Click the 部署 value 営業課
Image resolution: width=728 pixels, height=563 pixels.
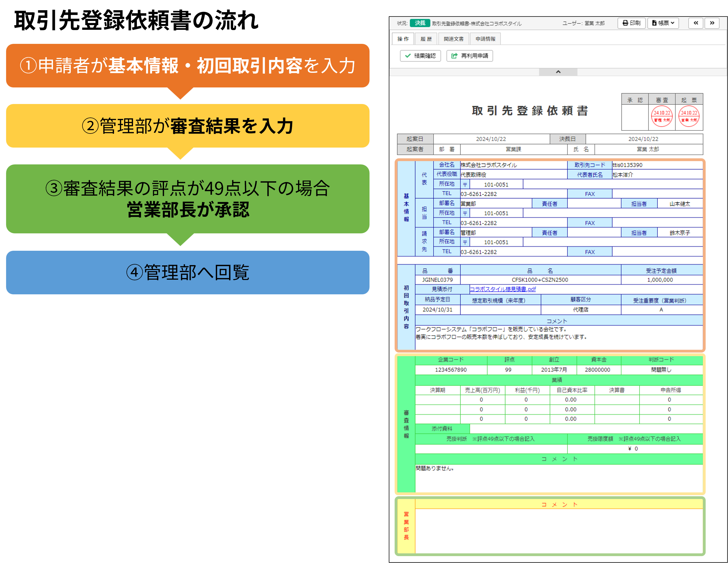pyautogui.click(x=513, y=149)
